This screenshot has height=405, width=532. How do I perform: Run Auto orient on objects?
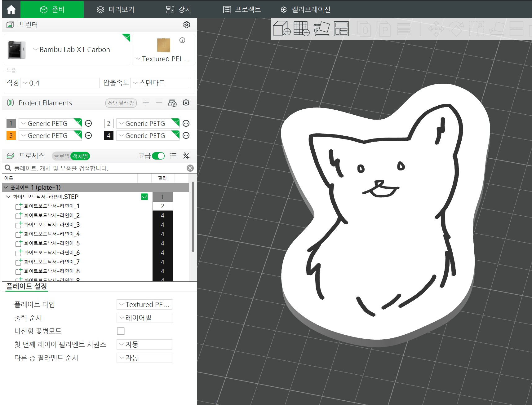point(321,29)
